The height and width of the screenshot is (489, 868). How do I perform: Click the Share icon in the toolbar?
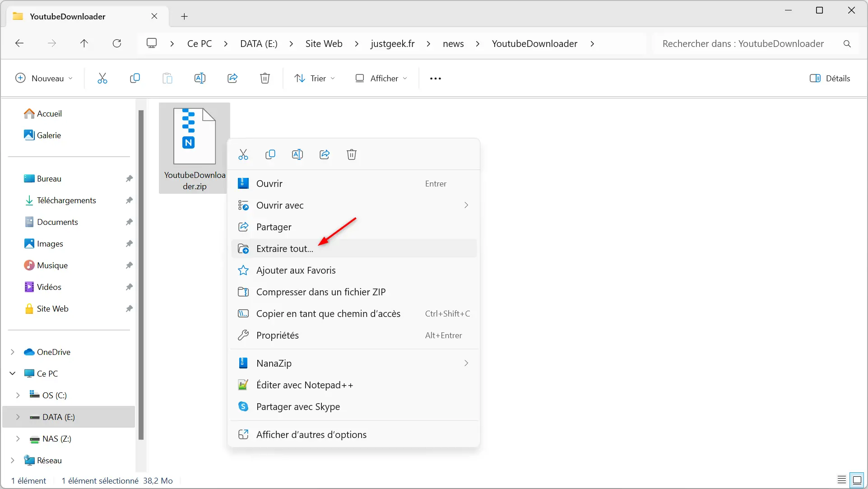point(232,79)
